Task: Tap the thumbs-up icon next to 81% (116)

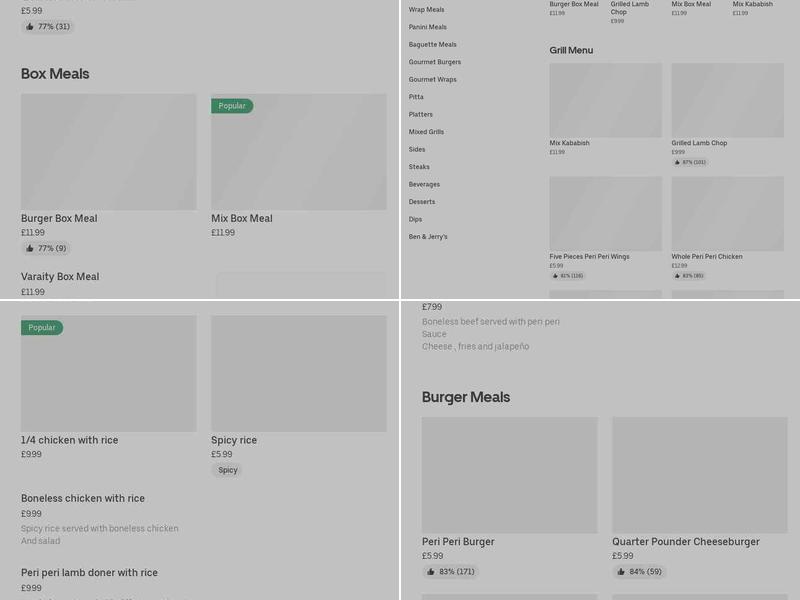Action: point(555,276)
